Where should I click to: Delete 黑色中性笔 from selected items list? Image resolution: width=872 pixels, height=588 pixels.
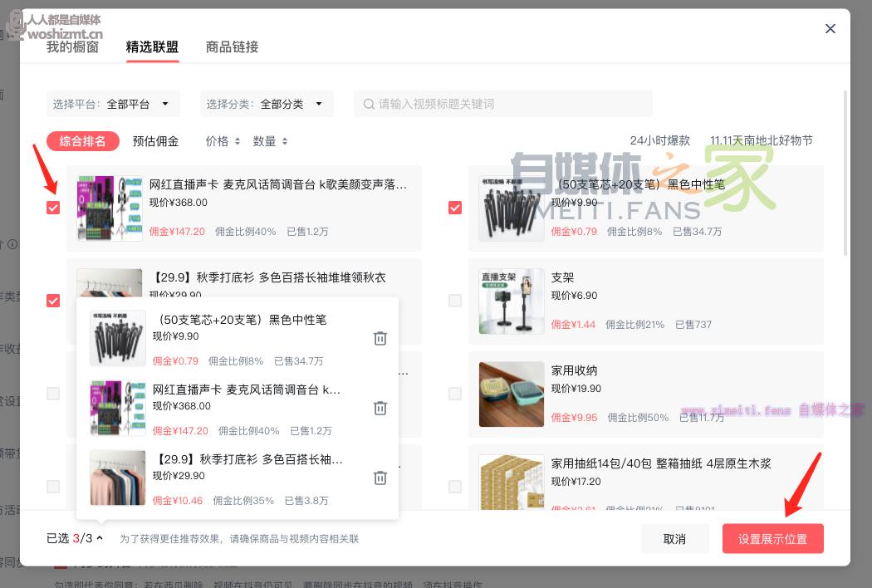(x=380, y=338)
